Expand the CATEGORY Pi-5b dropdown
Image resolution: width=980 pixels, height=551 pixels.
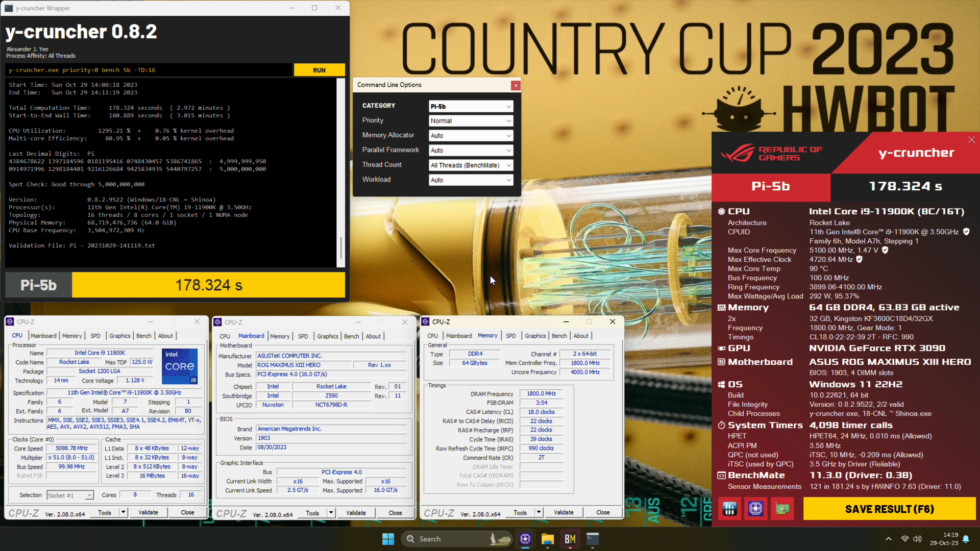pyautogui.click(x=471, y=106)
